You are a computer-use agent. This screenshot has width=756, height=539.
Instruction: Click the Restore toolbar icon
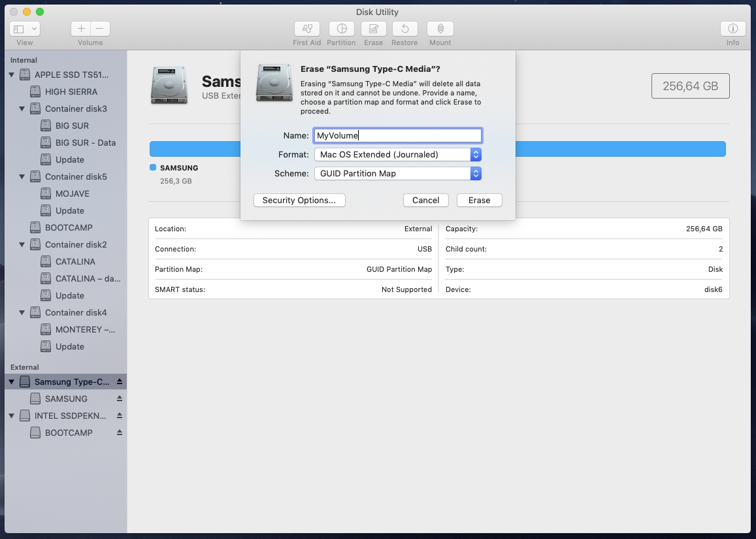pyautogui.click(x=405, y=29)
